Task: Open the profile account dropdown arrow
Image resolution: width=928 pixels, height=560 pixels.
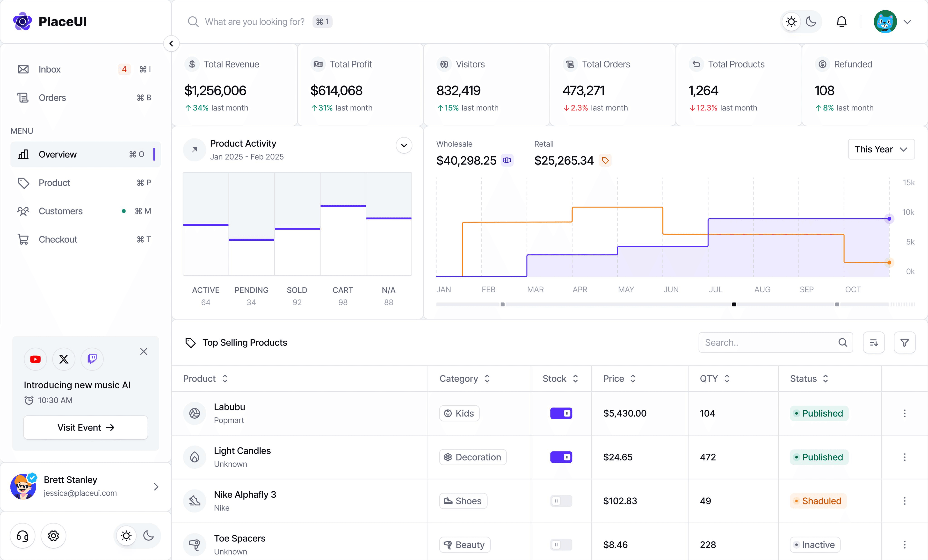Action: click(907, 22)
